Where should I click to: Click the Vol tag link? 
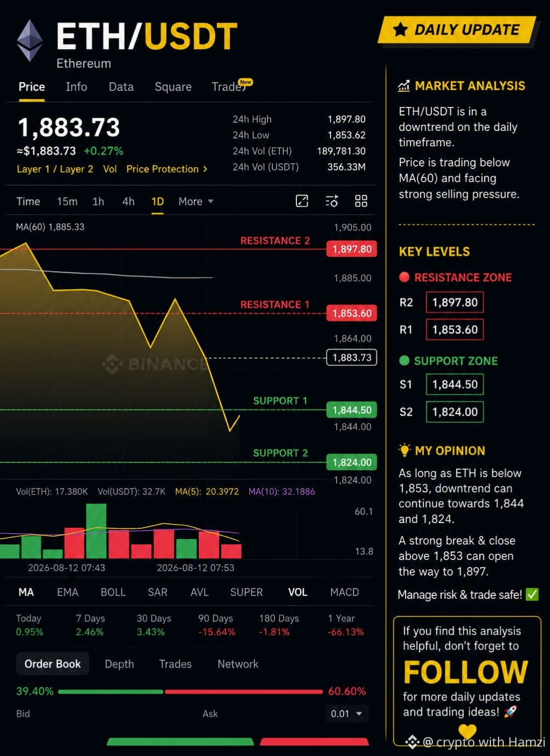(x=110, y=169)
